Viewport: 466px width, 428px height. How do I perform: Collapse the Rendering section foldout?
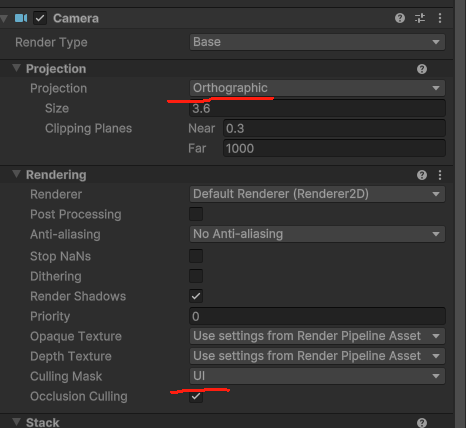[x=16, y=174]
